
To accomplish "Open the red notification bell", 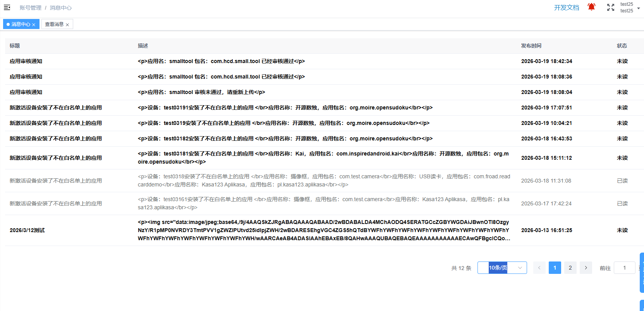I will [x=591, y=7].
